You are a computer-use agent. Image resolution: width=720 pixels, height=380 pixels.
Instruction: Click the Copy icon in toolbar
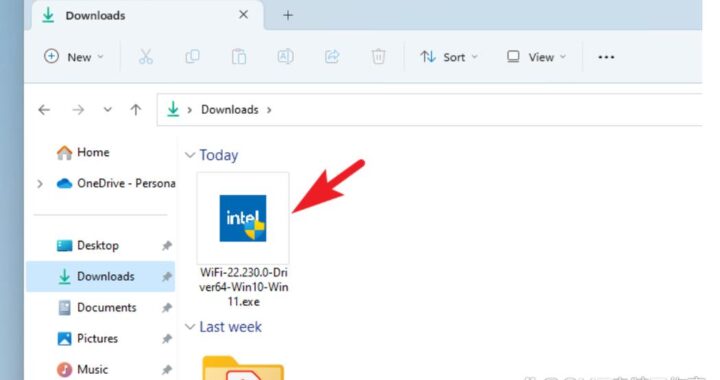pyautogui.click(x=192, y=57)
